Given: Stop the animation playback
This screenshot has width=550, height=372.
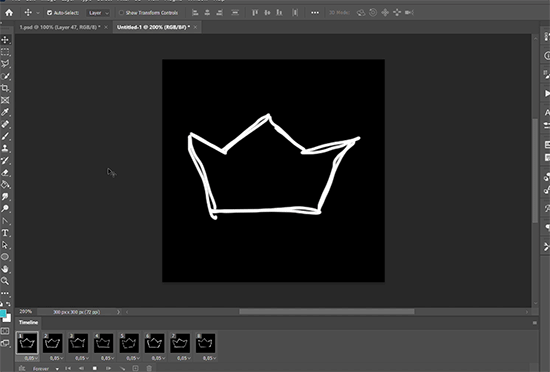Looking at the screenshot, I should [x=95, y=368].
